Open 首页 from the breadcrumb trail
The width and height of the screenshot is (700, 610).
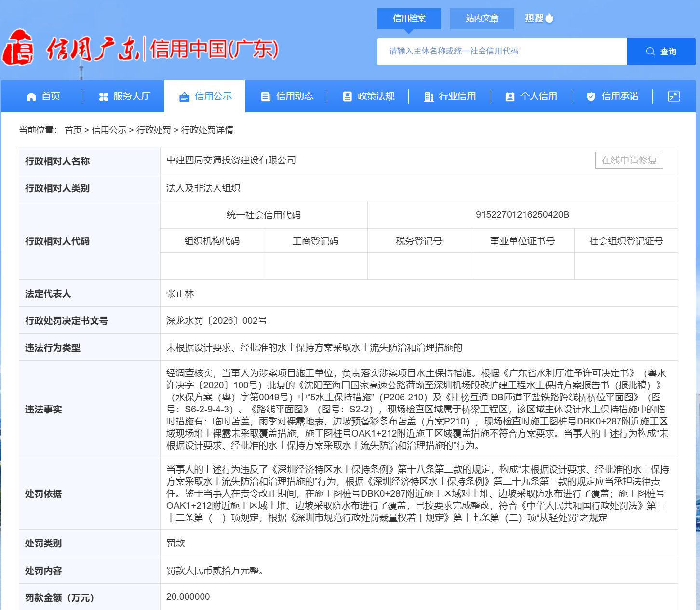point(73,130)
